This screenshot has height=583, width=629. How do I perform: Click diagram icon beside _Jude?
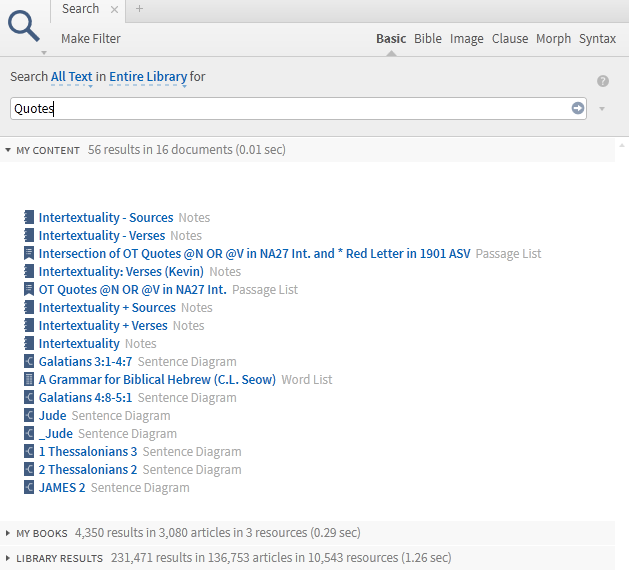click(x=29, y=433)
